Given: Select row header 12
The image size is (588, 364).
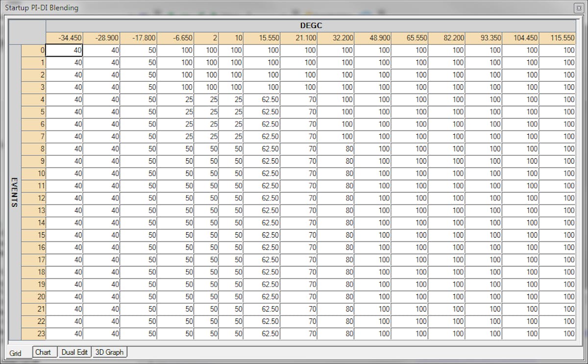Looking at the screenshot, I should 33,198.
